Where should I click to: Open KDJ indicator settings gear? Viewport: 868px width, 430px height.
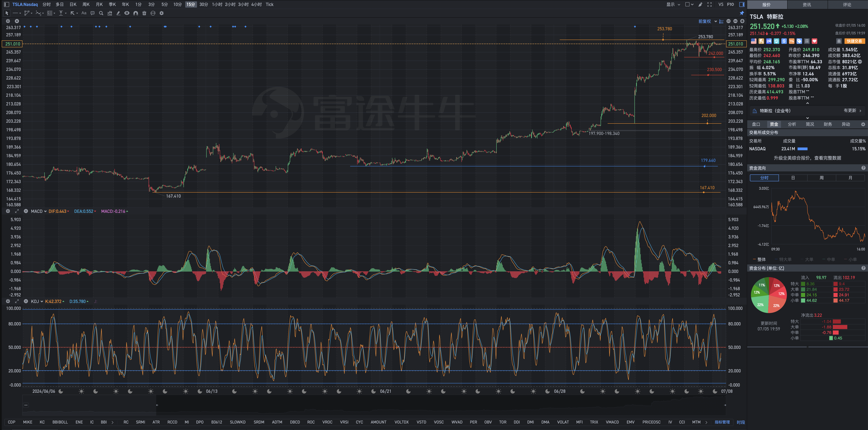pyautogui.click(x=8, y=301)
